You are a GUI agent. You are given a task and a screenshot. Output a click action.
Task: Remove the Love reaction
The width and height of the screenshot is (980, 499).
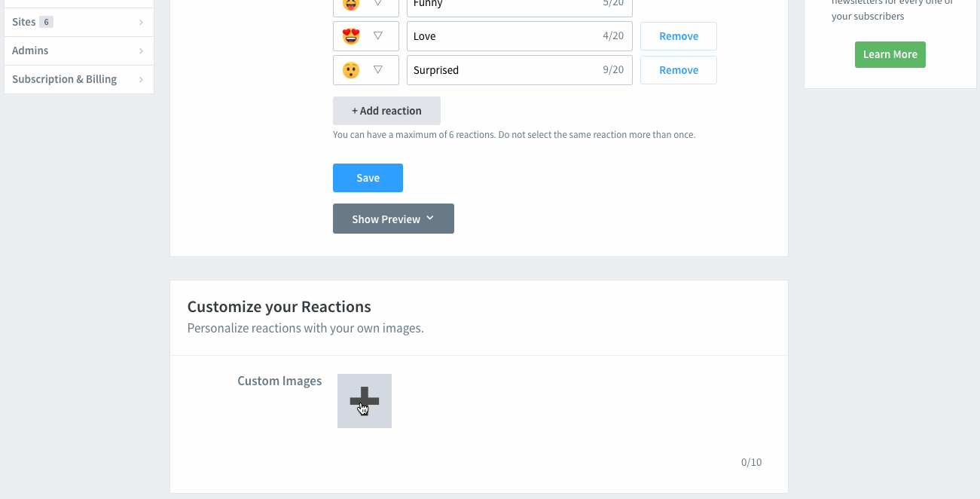678,35
